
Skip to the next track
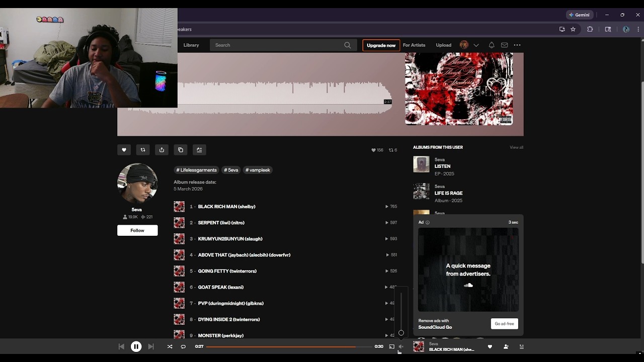point(151,346)
